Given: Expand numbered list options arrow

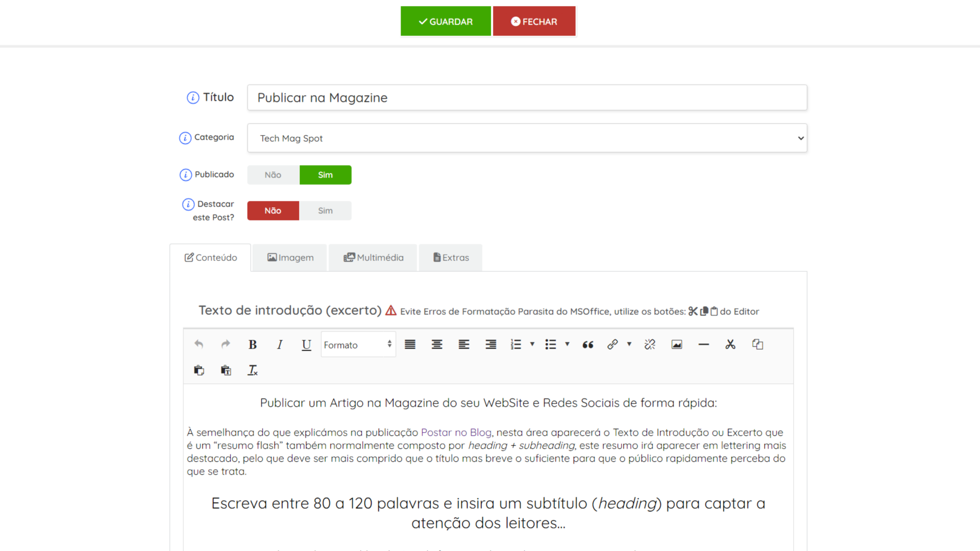Looking at the screenshot, I should tap(532, 344).
